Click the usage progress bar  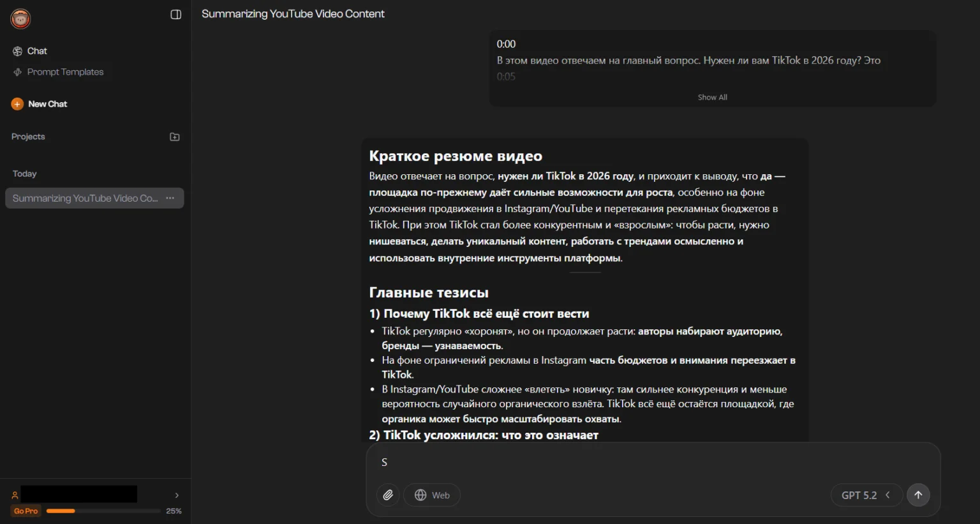[x=103, y=511]
